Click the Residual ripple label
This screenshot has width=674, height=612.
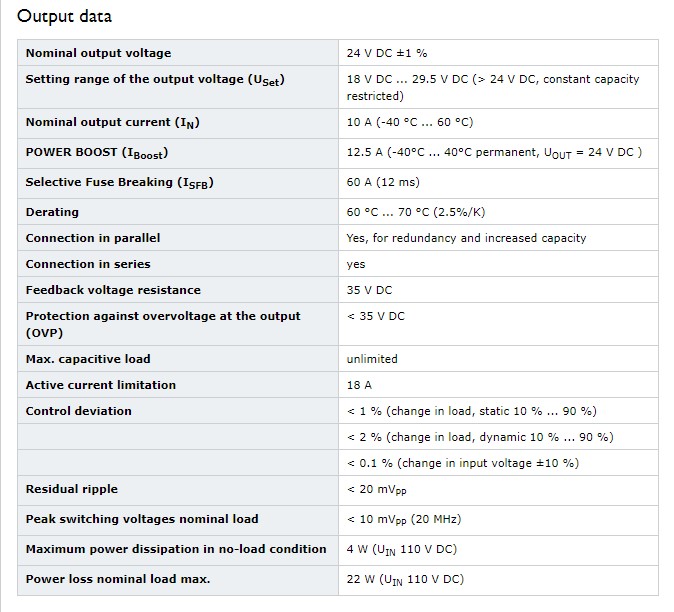72,489
